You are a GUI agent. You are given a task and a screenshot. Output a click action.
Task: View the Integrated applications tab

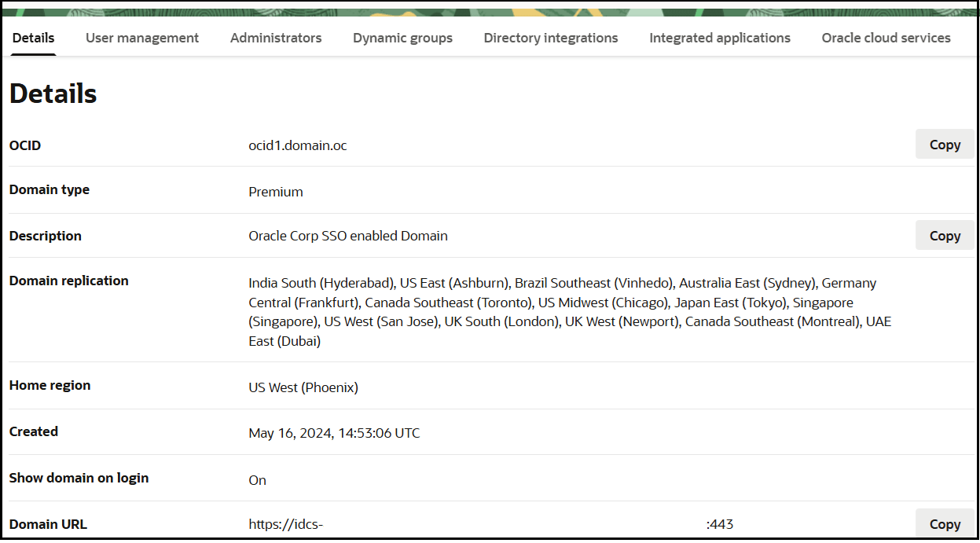719,37
